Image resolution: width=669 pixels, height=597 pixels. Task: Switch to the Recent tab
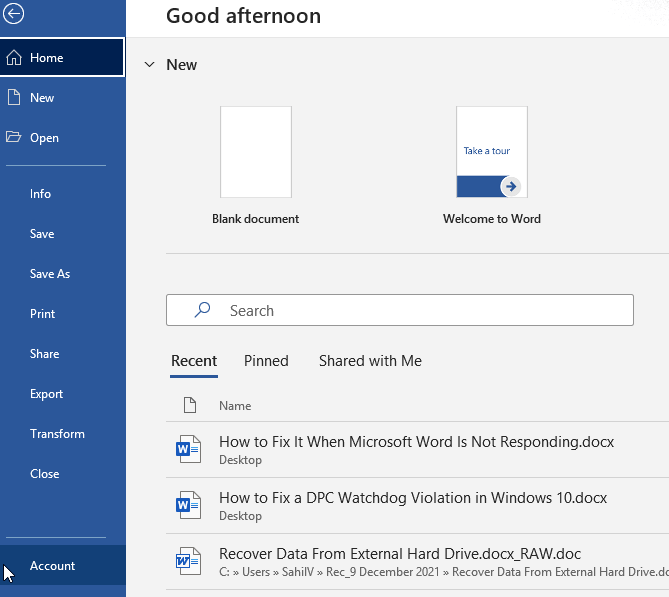click(x=194, y=361)
